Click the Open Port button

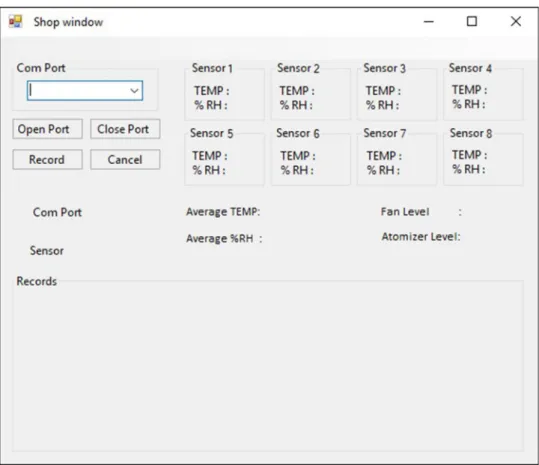pos(47,129)
